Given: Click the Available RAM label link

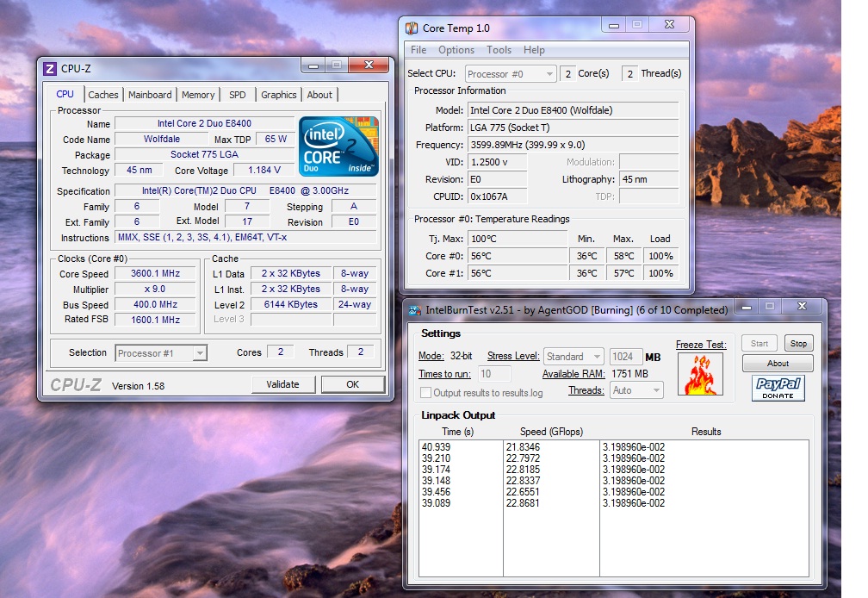Looking at the screenshot, I should point(573,374).
